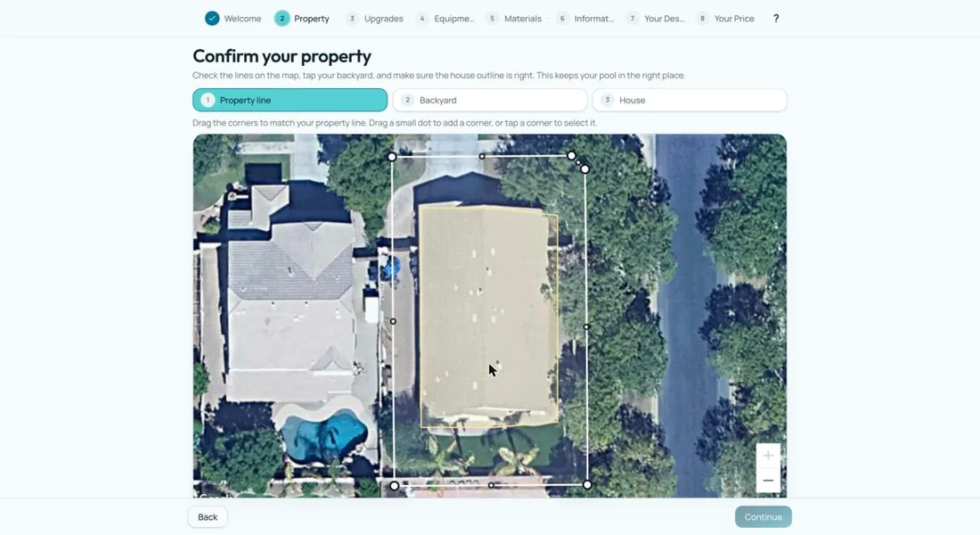
Task: Go to the Your Price step
Action: point(725,19)
